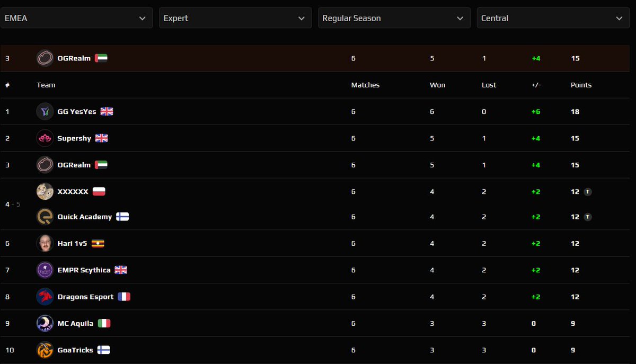This screenshot has width=636, height=364.
Task: Click the Poland flag next to XXXXXX
Action: [x=99, y=191]
